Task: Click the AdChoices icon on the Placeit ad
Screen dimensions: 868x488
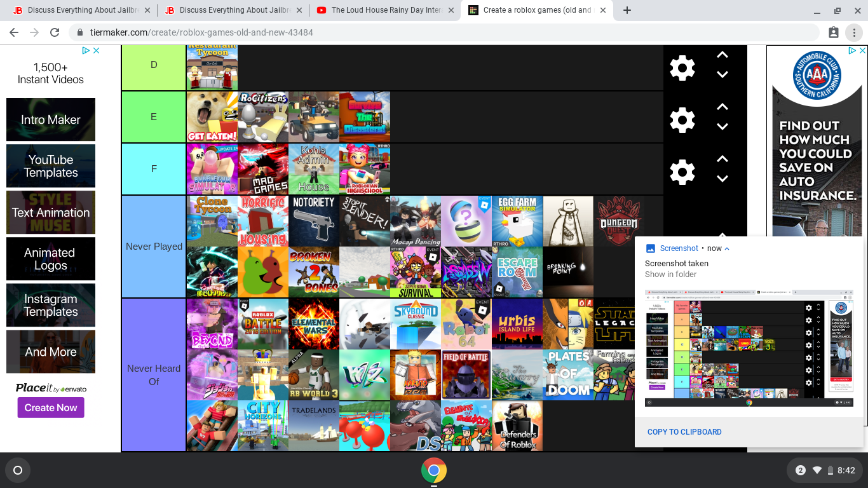Action: (86, 51)
